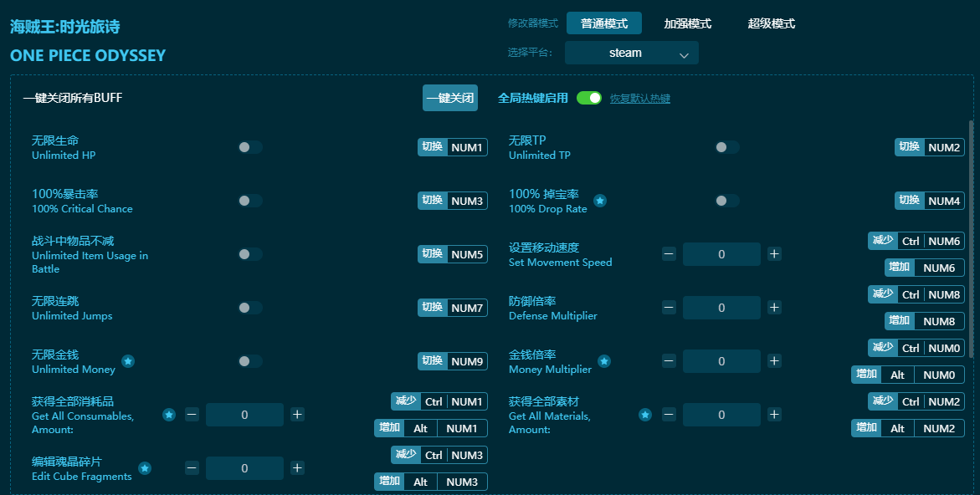Click 切换 NUM5 hotkey for Item Usage

453,254
